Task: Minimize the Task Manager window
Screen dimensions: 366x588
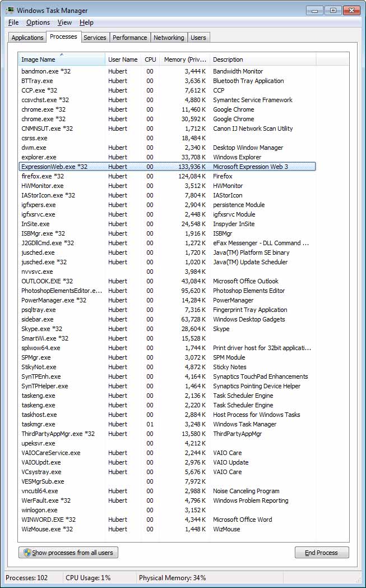Action: [314, 11]
